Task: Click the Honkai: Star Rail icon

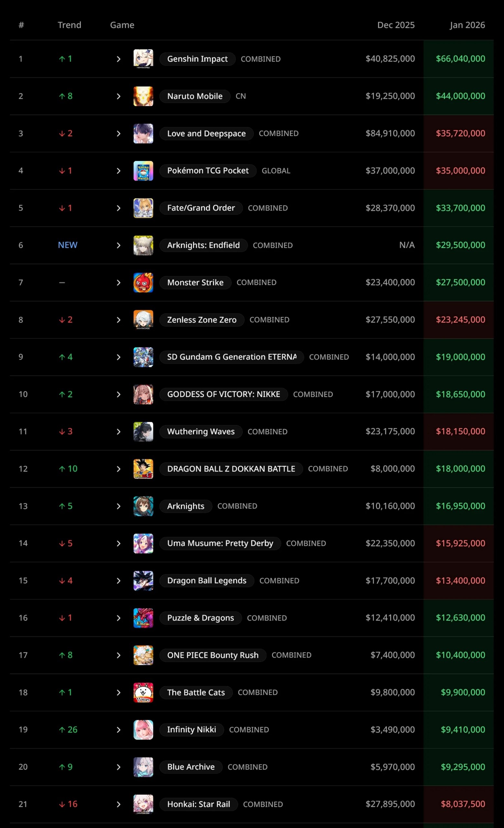Action: [x=143, y=804]
